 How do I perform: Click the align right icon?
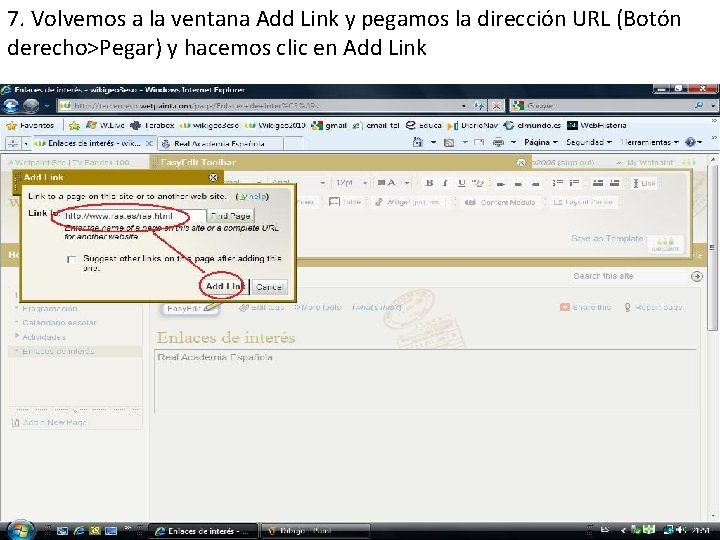pyautogui.click(x=535, y=184)
